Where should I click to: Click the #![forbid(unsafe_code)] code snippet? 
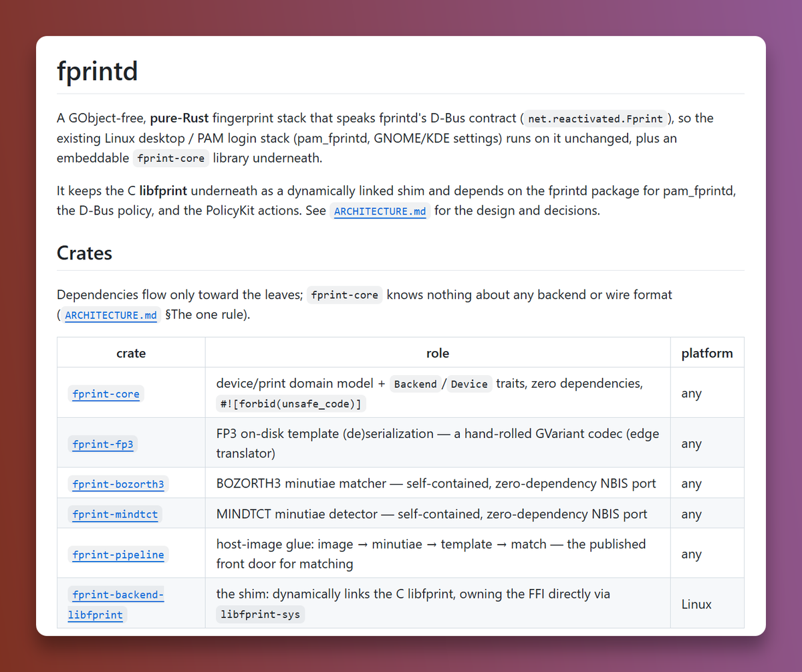(x=291, y=404)
